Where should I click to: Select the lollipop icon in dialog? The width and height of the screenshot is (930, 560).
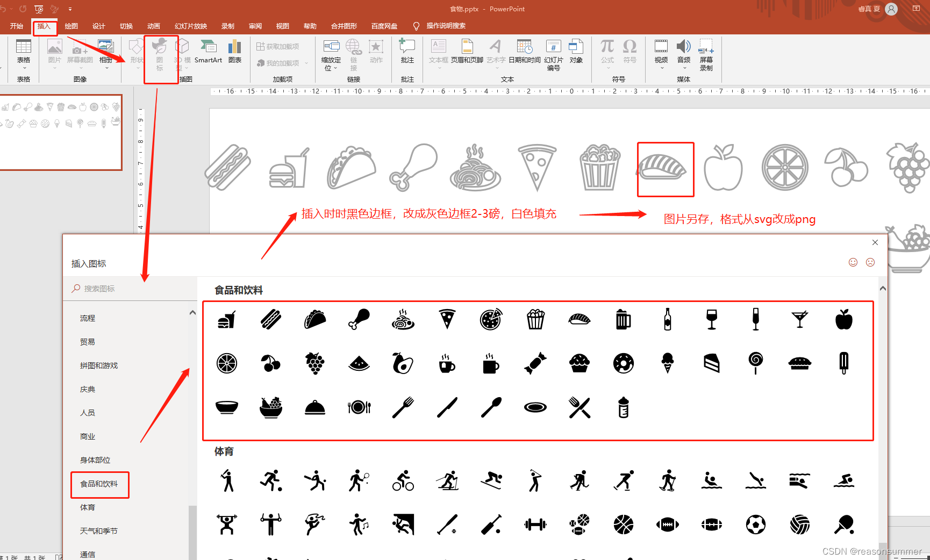[756, 363]
